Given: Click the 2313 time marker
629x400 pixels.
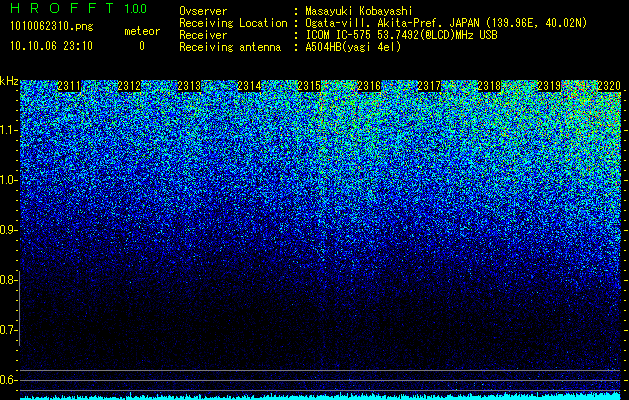Looking at the screenshot, I should pyautogui.click(x=189, y=86).
